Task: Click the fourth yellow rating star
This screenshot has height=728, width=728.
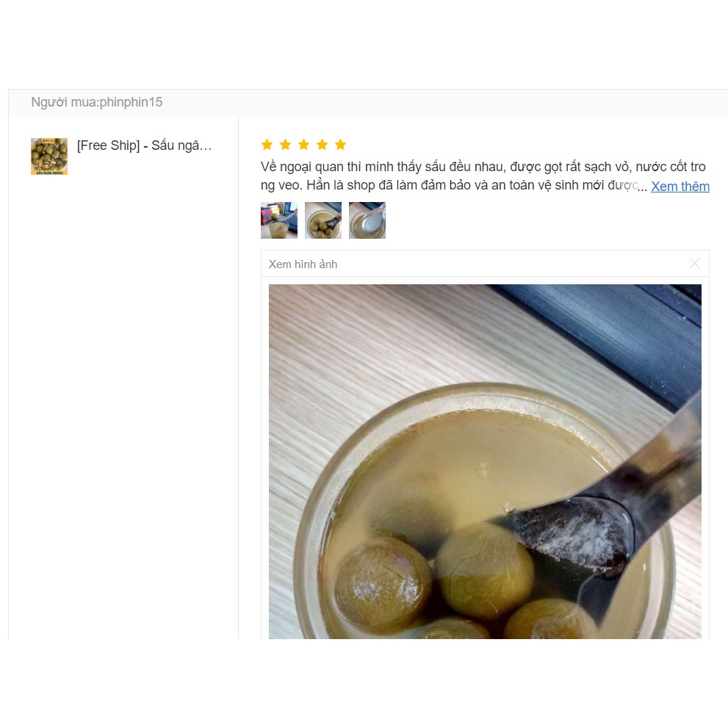Action: [x=322, y=145]
